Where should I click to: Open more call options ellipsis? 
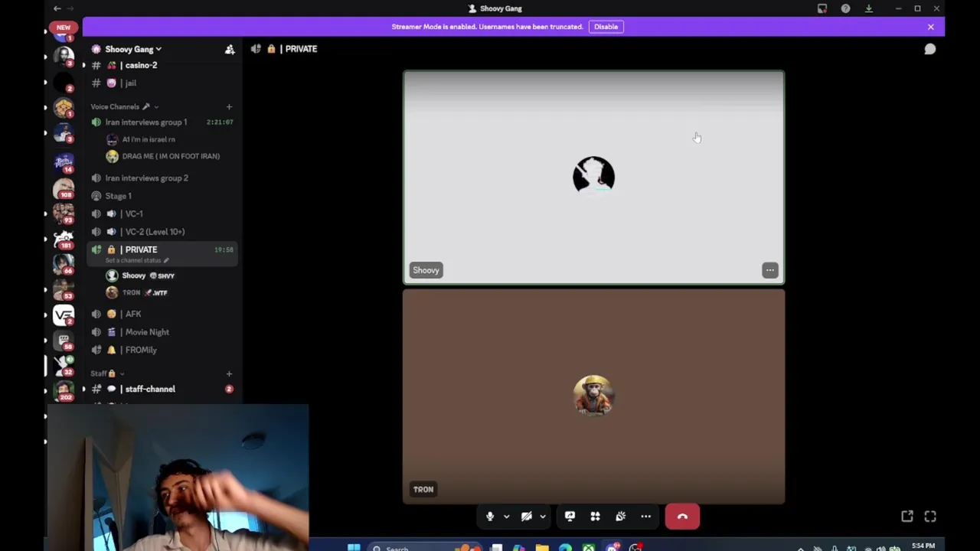645,517
